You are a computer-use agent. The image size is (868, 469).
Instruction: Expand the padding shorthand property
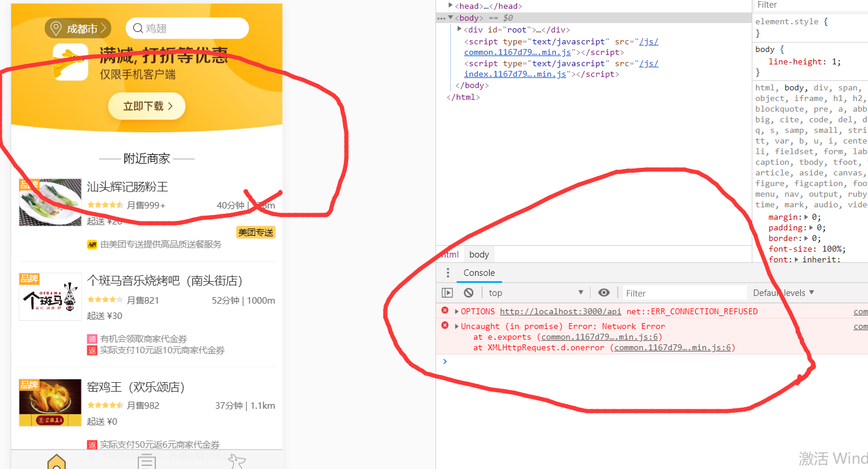tap(812, 227)
